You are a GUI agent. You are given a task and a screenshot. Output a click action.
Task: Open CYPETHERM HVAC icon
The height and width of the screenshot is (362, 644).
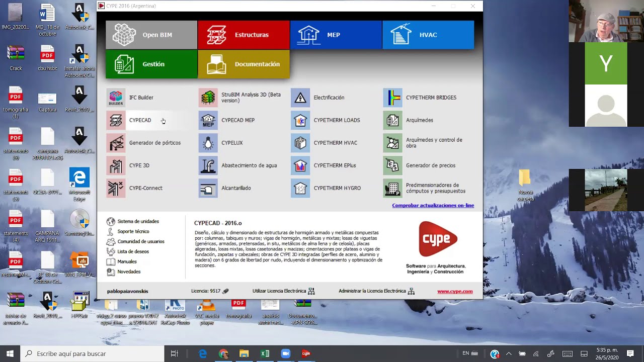[300, 143]
